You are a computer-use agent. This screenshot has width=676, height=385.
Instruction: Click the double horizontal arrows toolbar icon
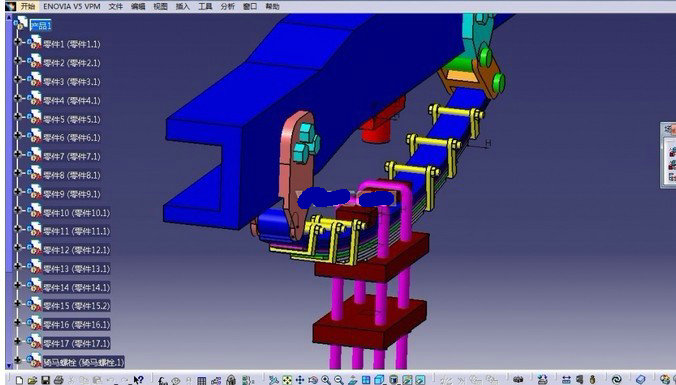pyautogui.click(x=566, y=380)
